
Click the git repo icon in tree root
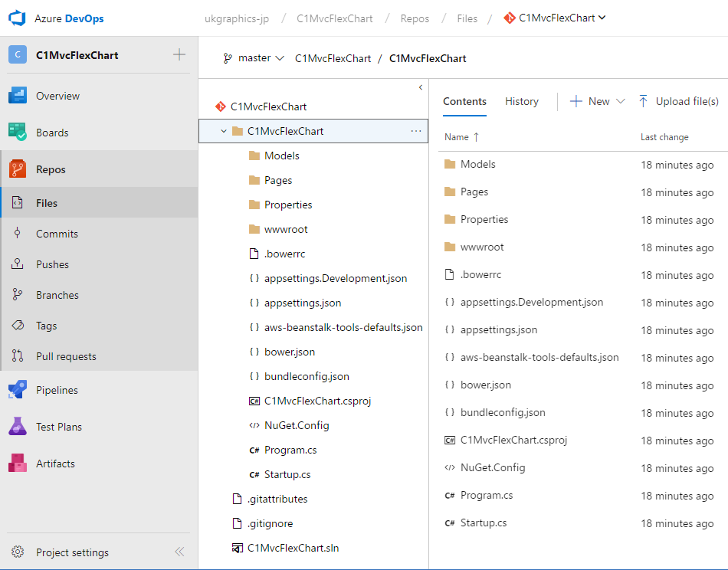point(221,106)
